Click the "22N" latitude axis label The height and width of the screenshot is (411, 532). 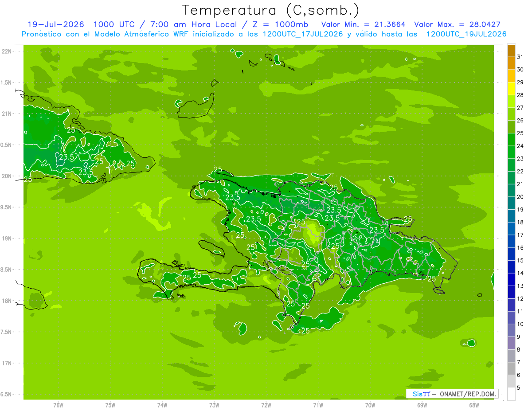[8, 51]
